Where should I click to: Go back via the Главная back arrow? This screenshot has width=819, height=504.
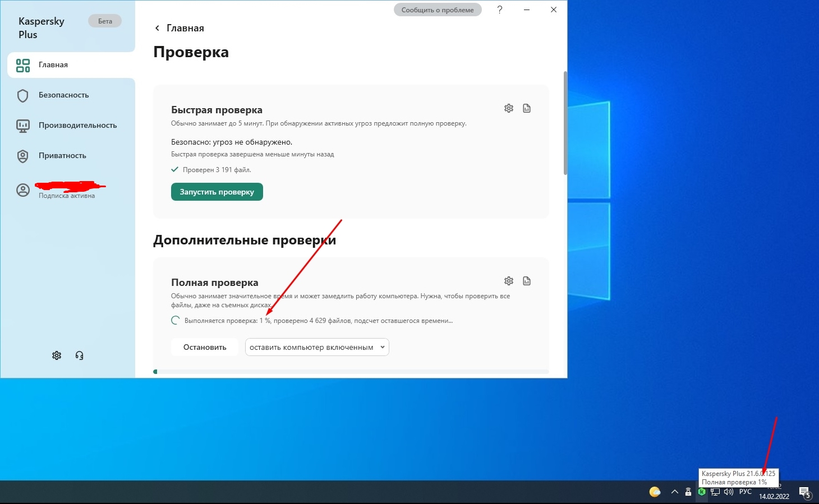(157, 28)
